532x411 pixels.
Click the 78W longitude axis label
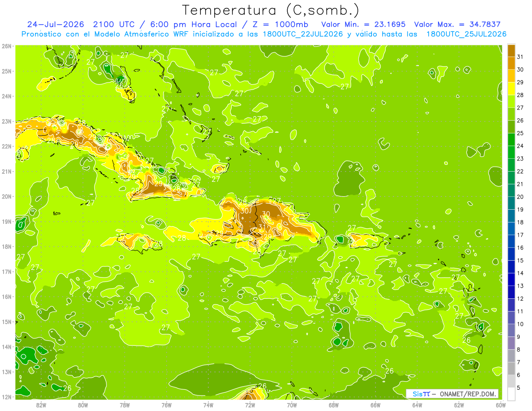pyautogui.click(x=125, y=404)
